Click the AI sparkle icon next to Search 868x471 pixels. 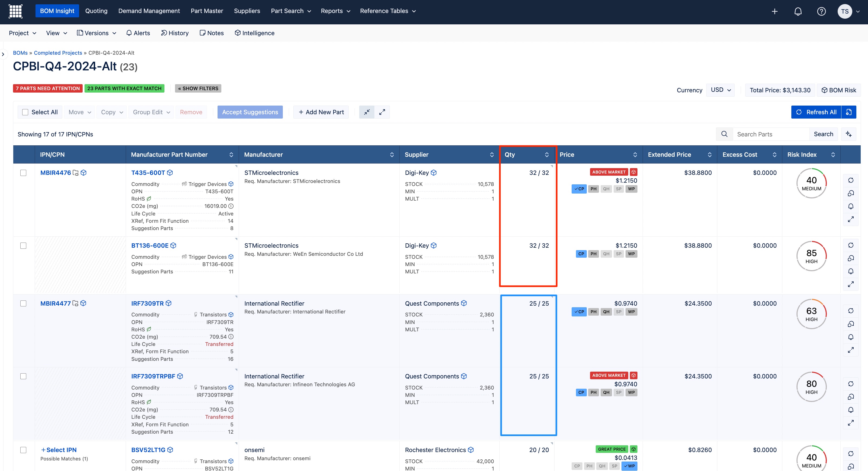849,134
